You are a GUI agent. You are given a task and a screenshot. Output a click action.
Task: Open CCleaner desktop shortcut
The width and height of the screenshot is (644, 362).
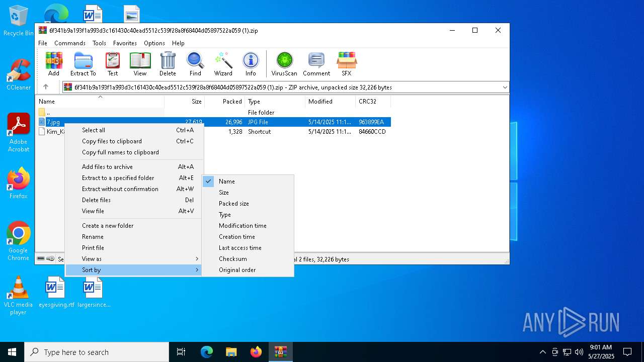pyautogui.click(x=19, y=74)
